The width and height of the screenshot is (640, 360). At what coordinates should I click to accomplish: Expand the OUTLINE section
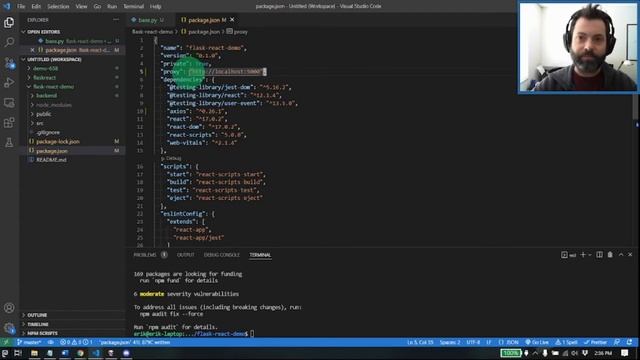click(37, 315)
